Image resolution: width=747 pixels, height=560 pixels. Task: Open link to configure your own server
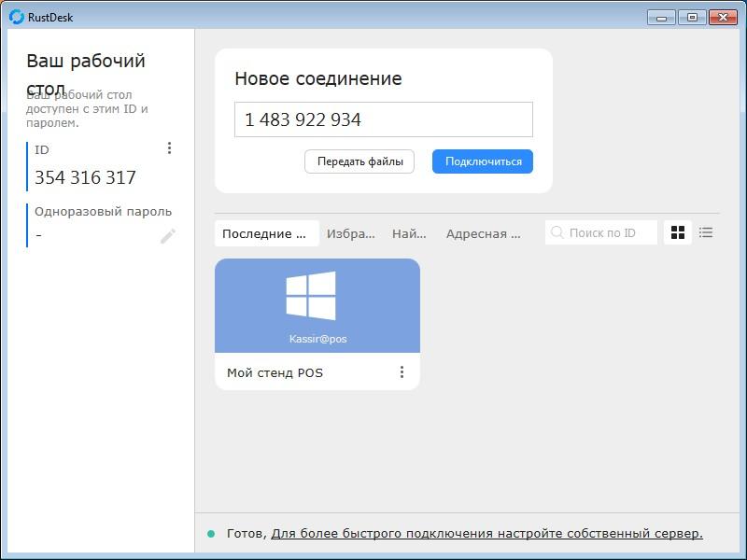pyautogui.click(x=486, y=534)
